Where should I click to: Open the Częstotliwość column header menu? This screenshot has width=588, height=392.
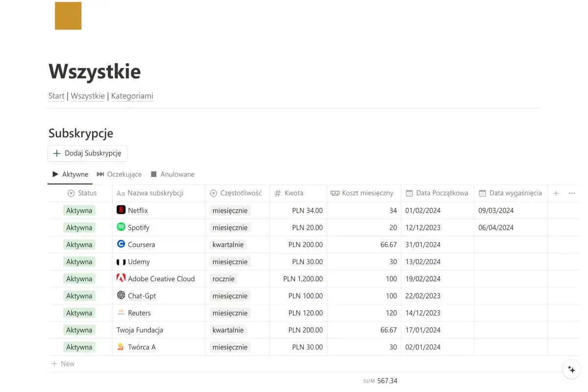coord(237,193)
